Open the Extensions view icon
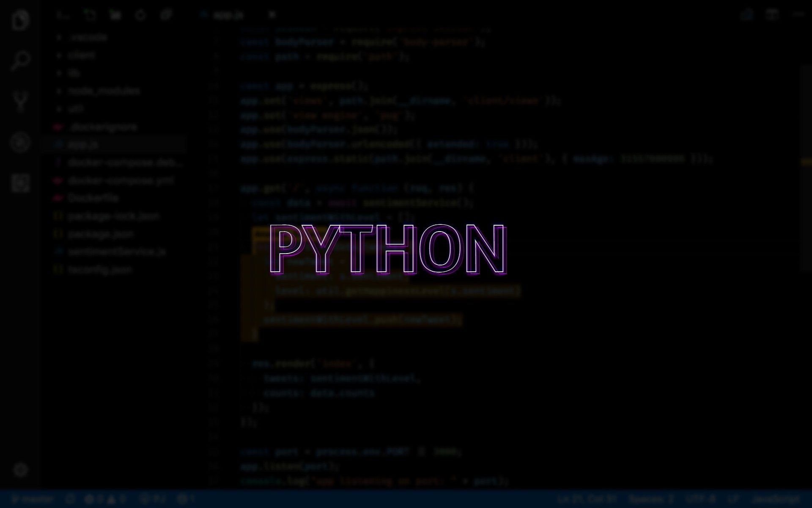Screen dimensions: 812x508 pos(20,183)
